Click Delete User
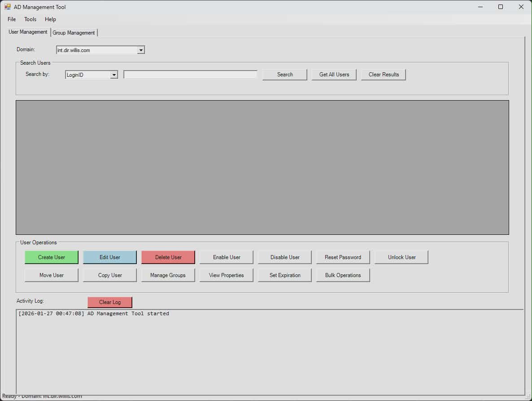532x401 pixels. click(x=168, y=257)
